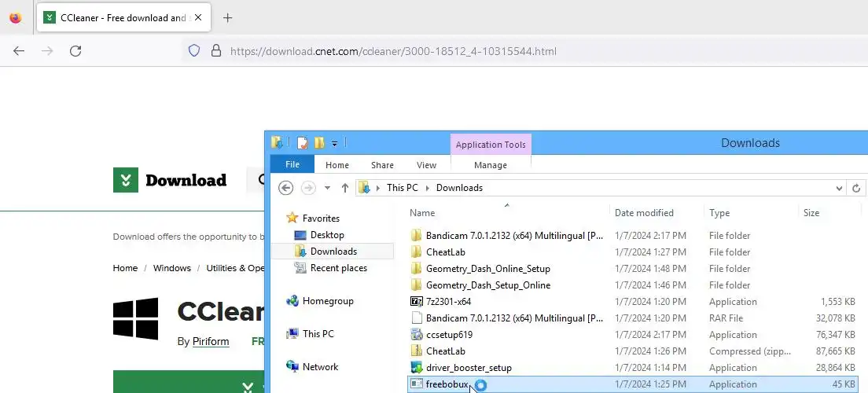The width and height of the screenshot is (868, 393).
Task: Switch to the Share ribbon tab
Action: pyautogui.click(x=383, y=165)
